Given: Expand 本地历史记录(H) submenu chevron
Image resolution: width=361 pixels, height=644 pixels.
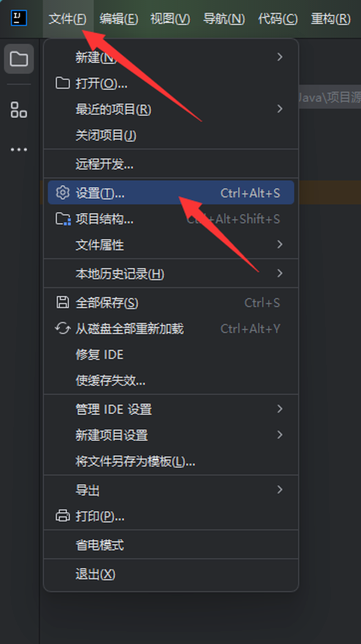Looking at the screenshot, I should 280,273.
